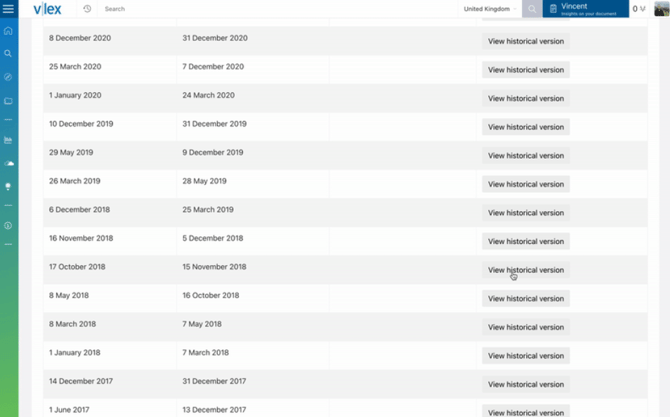
Task: Open the coin/dollar icon in sidebar
Action: coord(8,226)
